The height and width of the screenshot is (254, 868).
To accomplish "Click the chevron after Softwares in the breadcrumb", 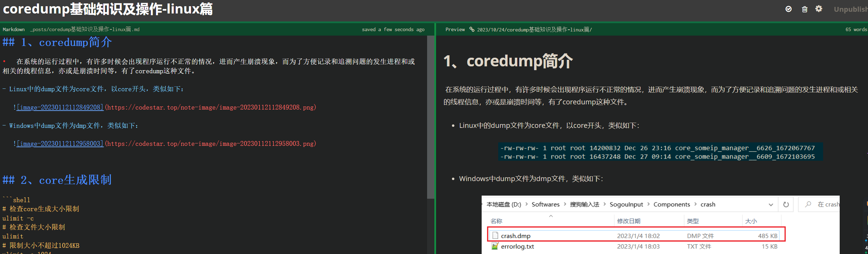I will tap(565, 204).
